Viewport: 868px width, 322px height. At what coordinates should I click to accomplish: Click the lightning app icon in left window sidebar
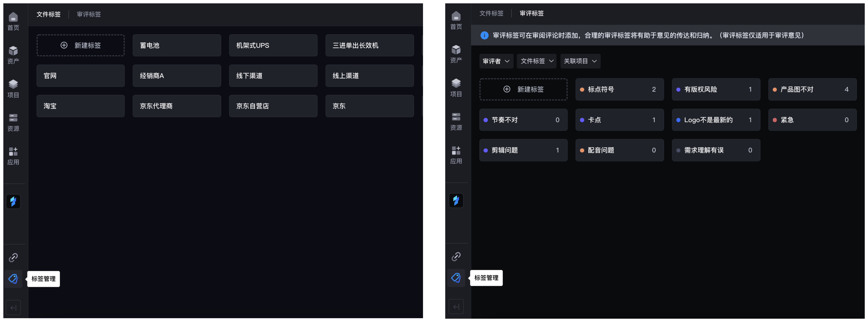click(x=13, y=201)
